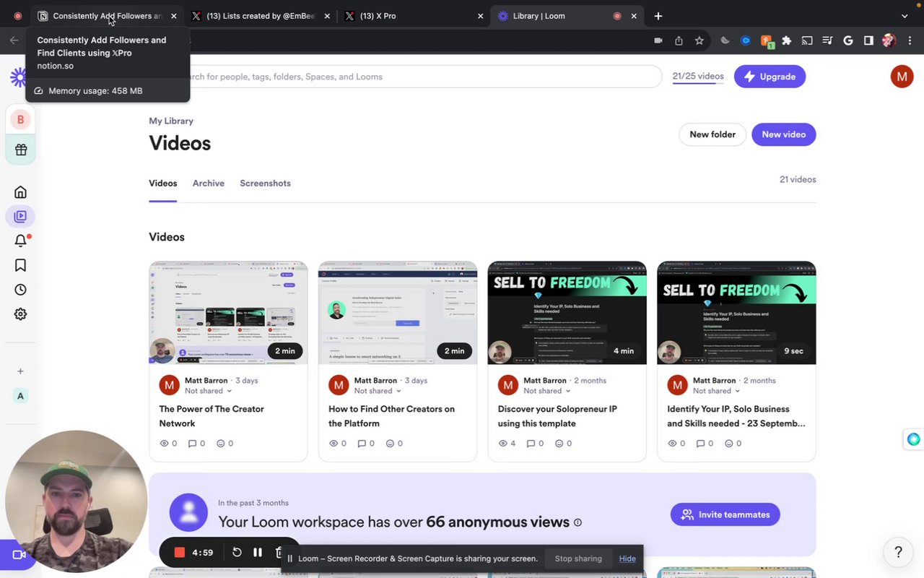The width and height of the screenshot is (924, 578).
Task: Add a new workspace with plus icon
Action: (20, 371)
